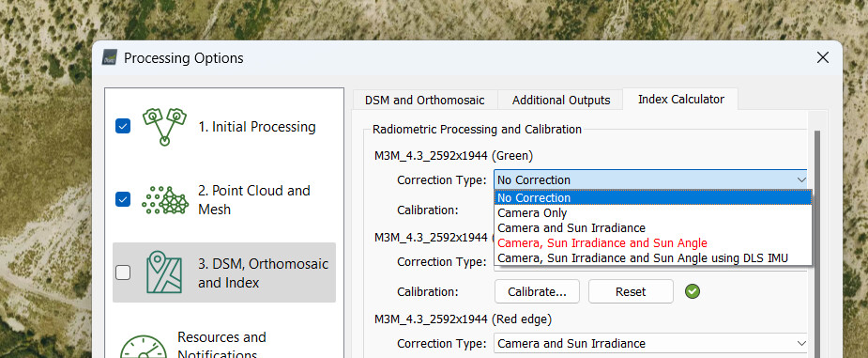868x358 pixels.
Task: Select 3. DSM, Orthomosaic and Index label
Action: click(x=263, y=272)
